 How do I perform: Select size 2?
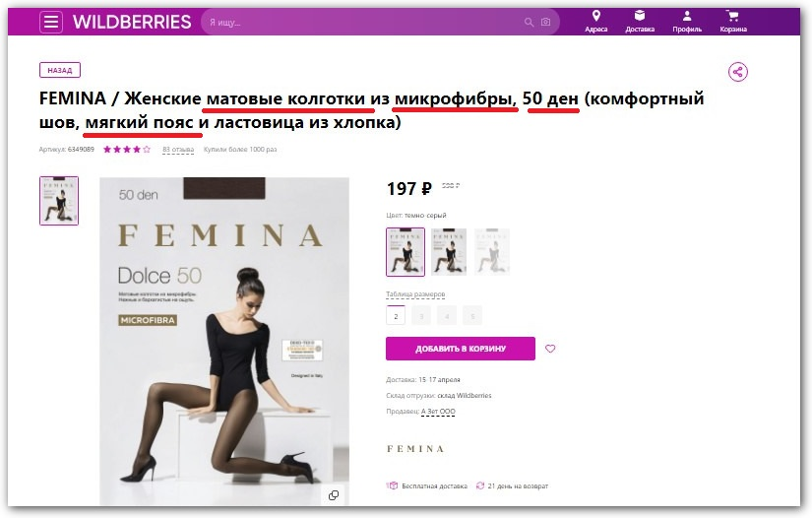pyautogui.click(x=396, y=315)
